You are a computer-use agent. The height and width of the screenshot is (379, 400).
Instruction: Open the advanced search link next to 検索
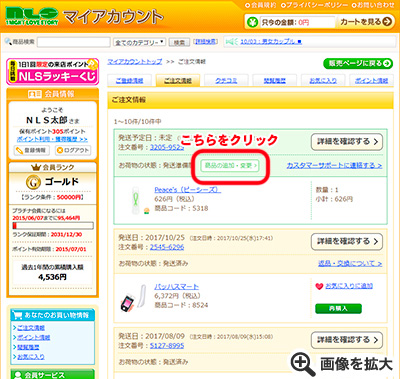205,42
